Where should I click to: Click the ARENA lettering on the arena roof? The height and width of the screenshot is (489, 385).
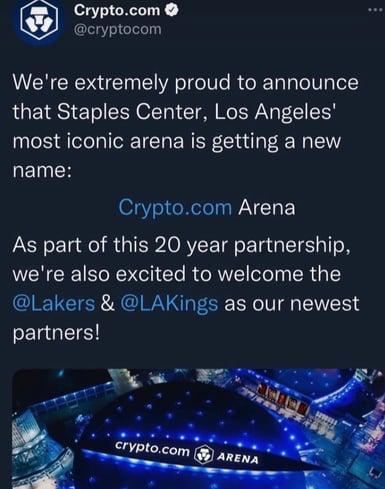coord(237,458)
